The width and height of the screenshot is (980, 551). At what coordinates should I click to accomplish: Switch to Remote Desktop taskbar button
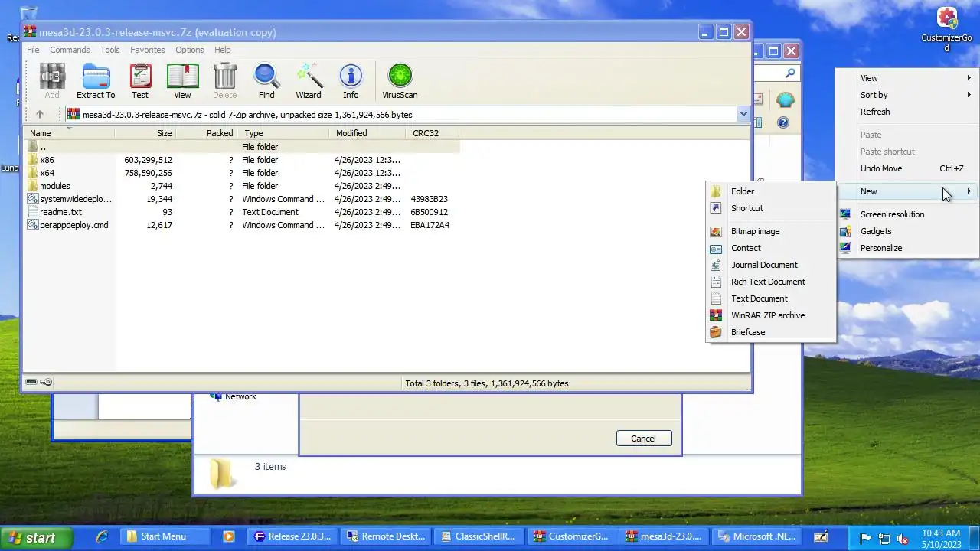click(386, 536)
